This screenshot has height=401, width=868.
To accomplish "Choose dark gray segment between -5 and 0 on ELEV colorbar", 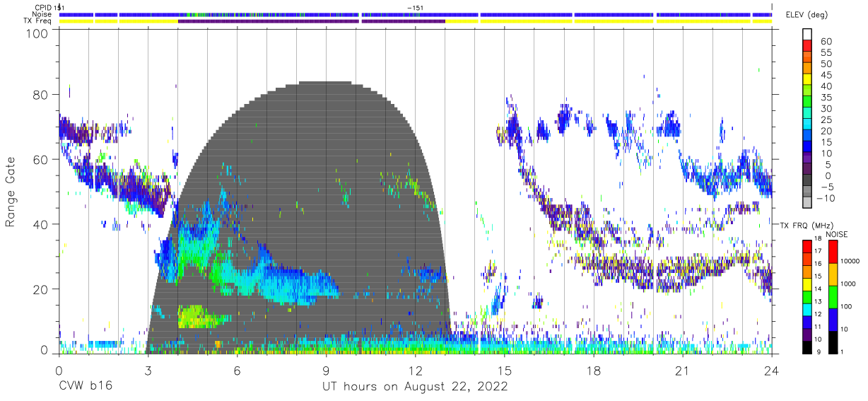I will pyautogui.click(x=807, y=180).
